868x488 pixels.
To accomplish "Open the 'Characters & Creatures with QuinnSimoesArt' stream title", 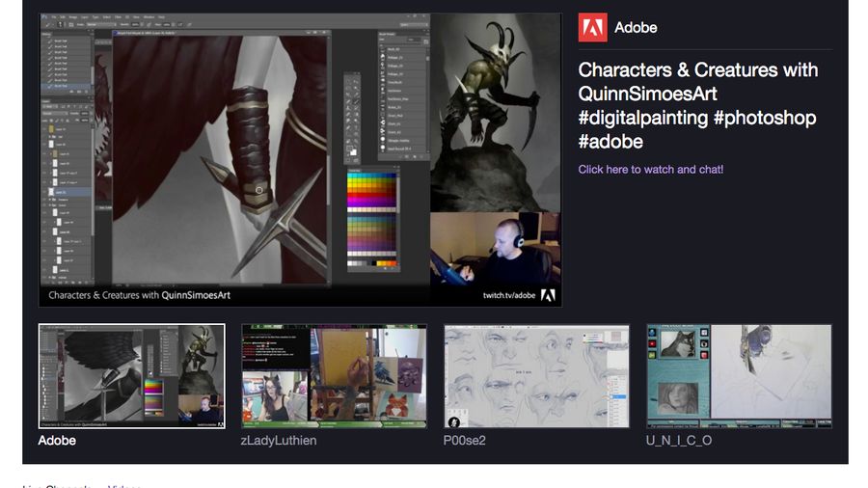I will [698, 106].
